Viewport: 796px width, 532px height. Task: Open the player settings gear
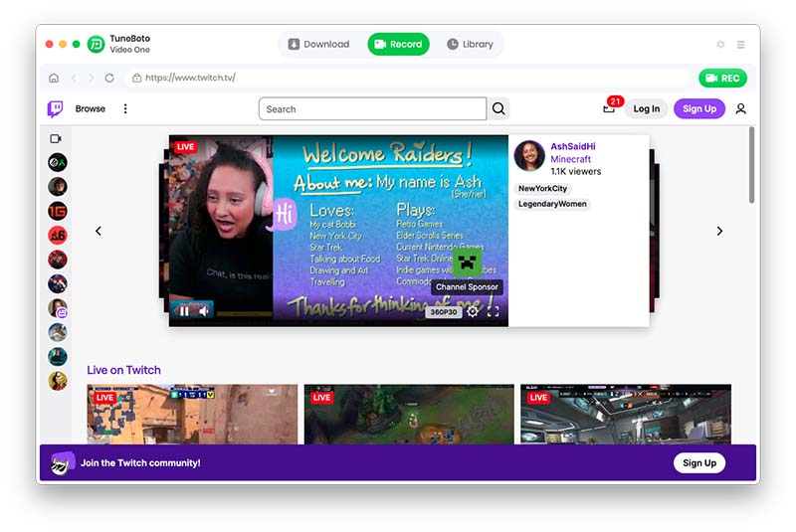[x=472, y=311]
